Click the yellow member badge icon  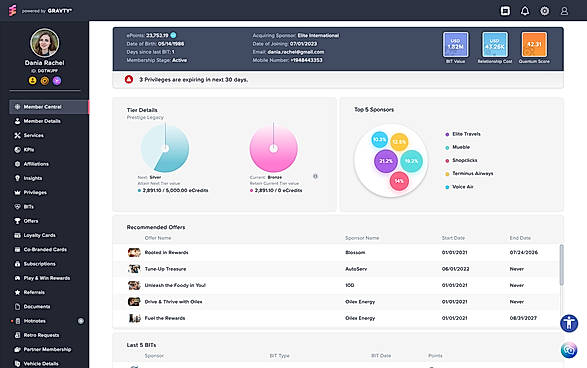click(33, 80)
